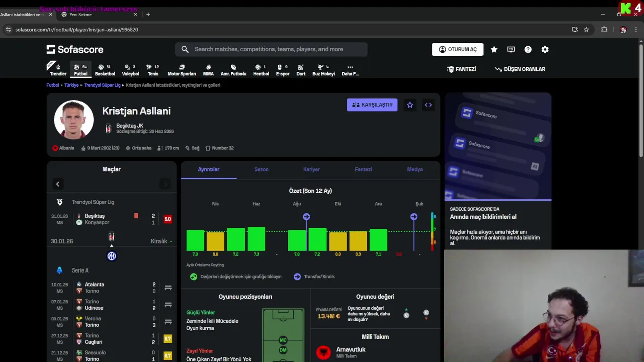This screenshot has height=362, width=644.
Task: Open browser extensions puzzle icon
Action: pyautogui.click(x=604, y=30)
